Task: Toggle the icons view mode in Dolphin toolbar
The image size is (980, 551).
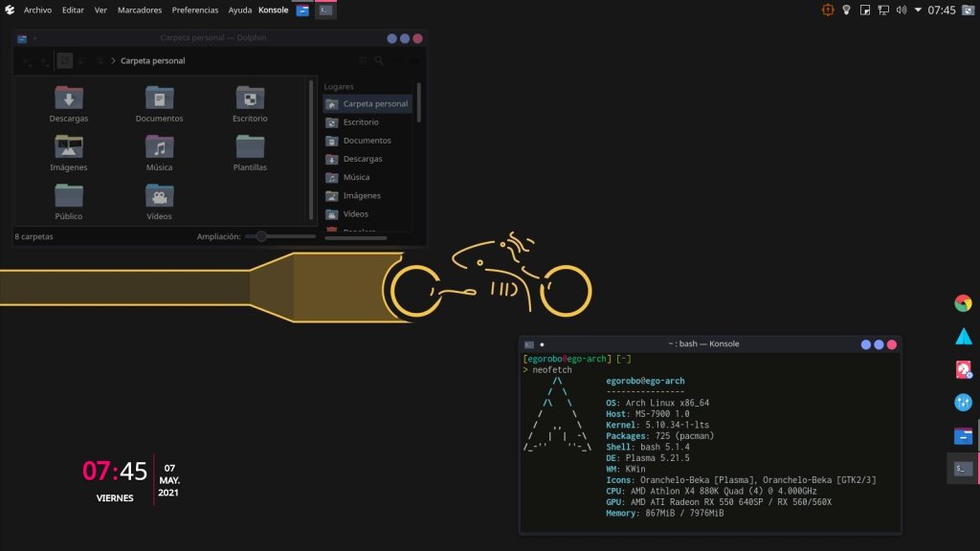Action: pyautogui.click(x=64, y=61)
